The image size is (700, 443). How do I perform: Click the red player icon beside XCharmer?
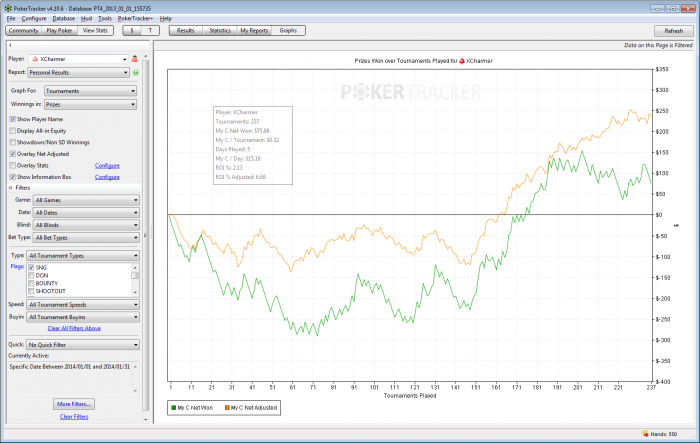[135, 59]
